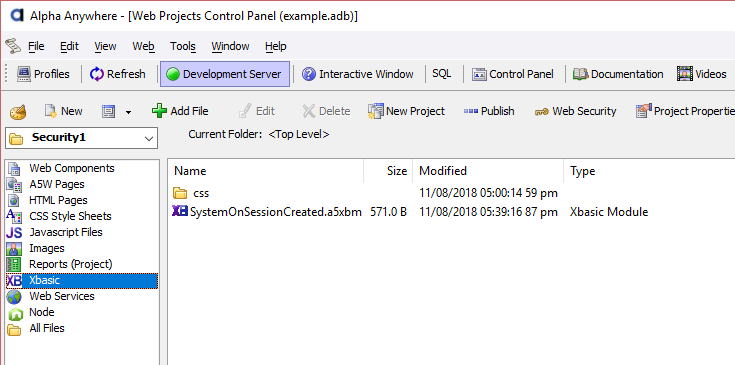The height and width of the screenshot is (365, 735).
Task: Select the Javascript Files category
Action: 66,232
